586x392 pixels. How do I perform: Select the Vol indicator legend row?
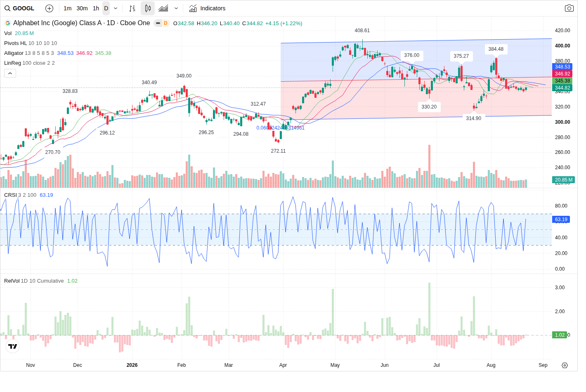coord(19,33)
